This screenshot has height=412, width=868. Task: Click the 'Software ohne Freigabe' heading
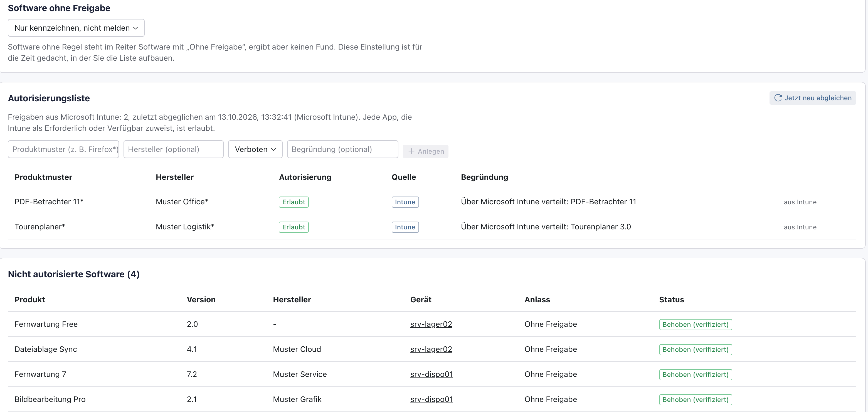(59, 8)
